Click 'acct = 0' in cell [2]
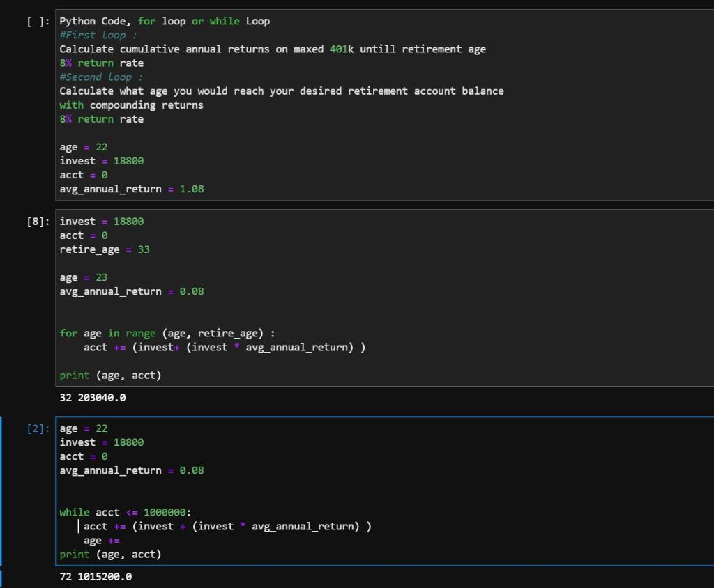Image resolution: width=714 pixels, height=588 pixels. pos(84,456)
